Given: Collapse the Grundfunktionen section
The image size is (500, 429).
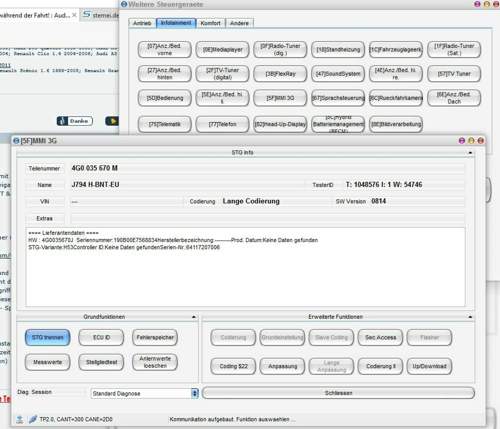Looking at the screenshot, I should tap(194, 317).
